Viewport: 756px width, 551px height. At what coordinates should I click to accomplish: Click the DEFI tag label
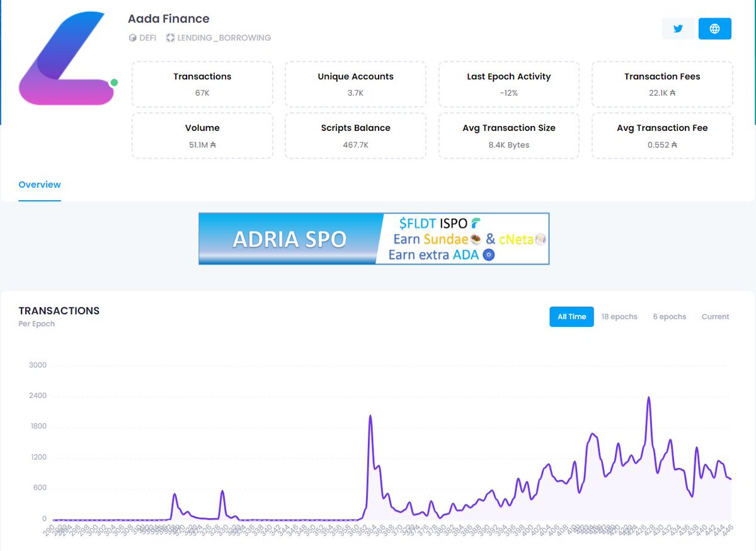pyautogui.click(x=147, y=38)
